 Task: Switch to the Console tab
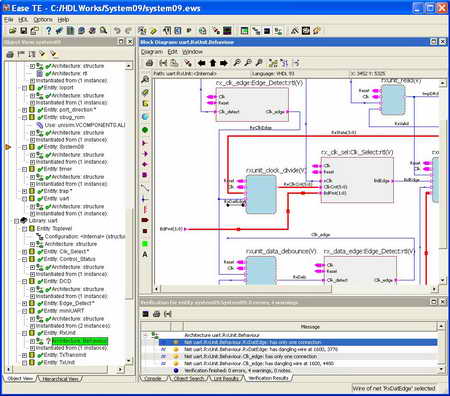point(153,378)
